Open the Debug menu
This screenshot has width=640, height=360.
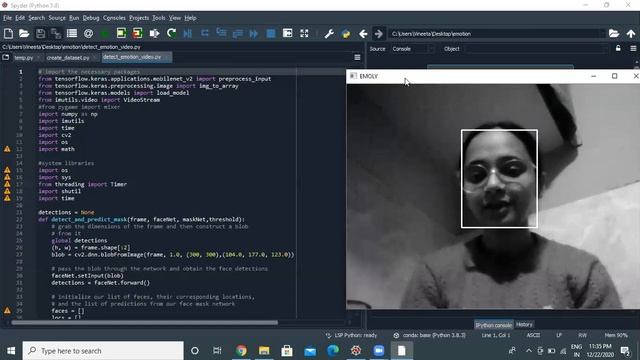[91, 18]
